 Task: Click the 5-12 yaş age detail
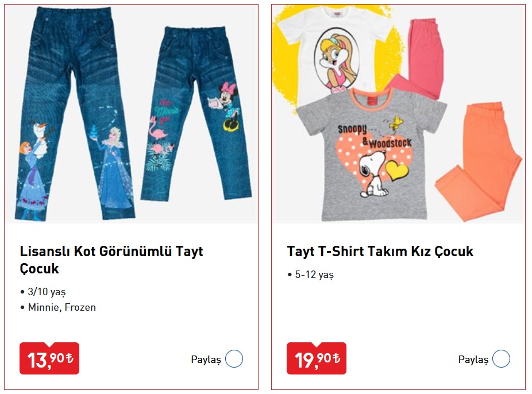314,275
